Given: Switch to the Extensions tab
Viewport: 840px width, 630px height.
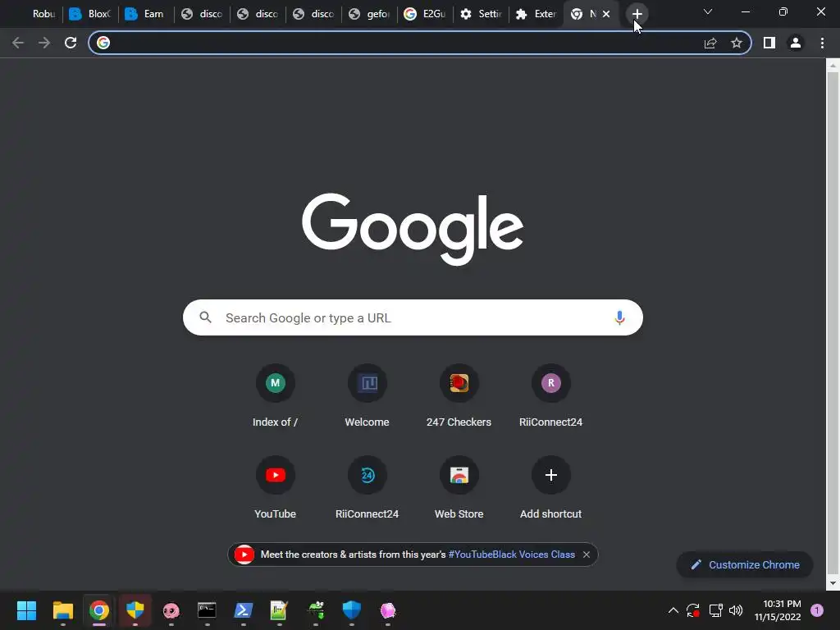Looking at the screenshot, I should click(536, 14).
